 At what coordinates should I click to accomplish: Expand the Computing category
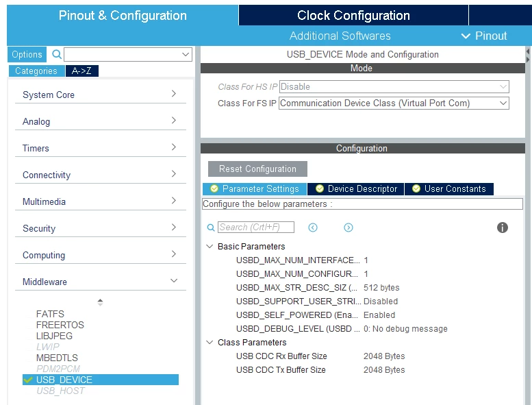(x=101, y=255)
